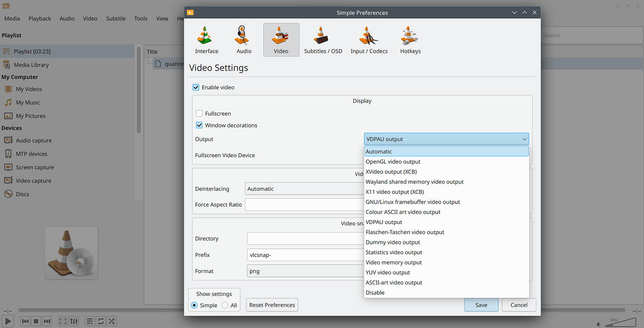Save the video settings
This screenshot has height=328, width=644.
(x=481, y=305)
